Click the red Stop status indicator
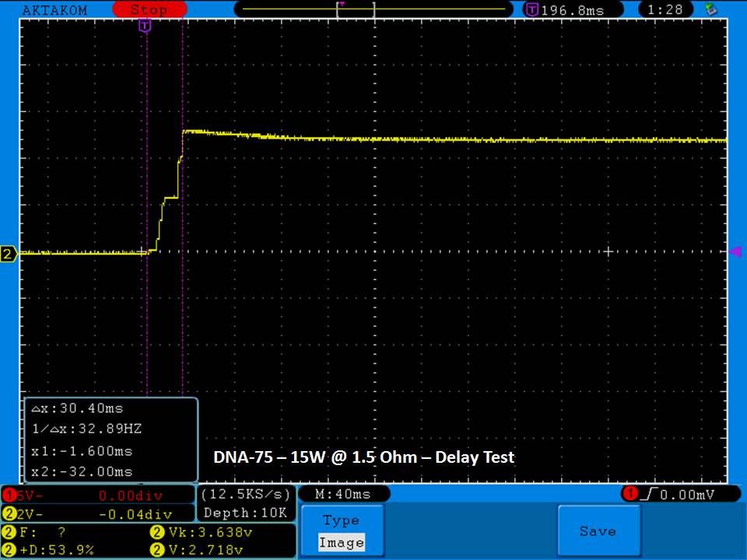747x560 pixels. coord(149,10)
